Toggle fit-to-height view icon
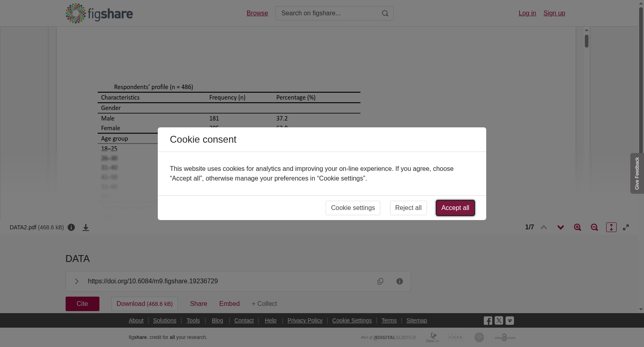Image resolution: width=644 pixels, height=347 pixels. coord(611,227)
